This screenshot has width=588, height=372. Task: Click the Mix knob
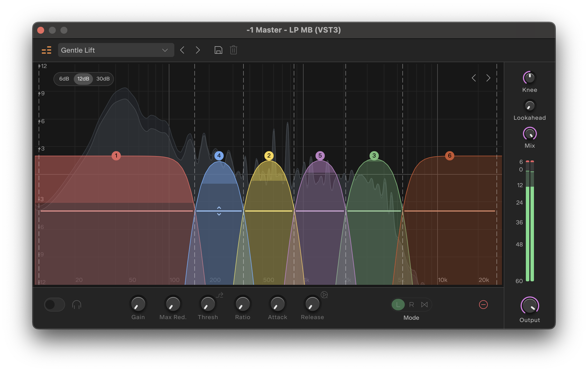coord(530,134)
